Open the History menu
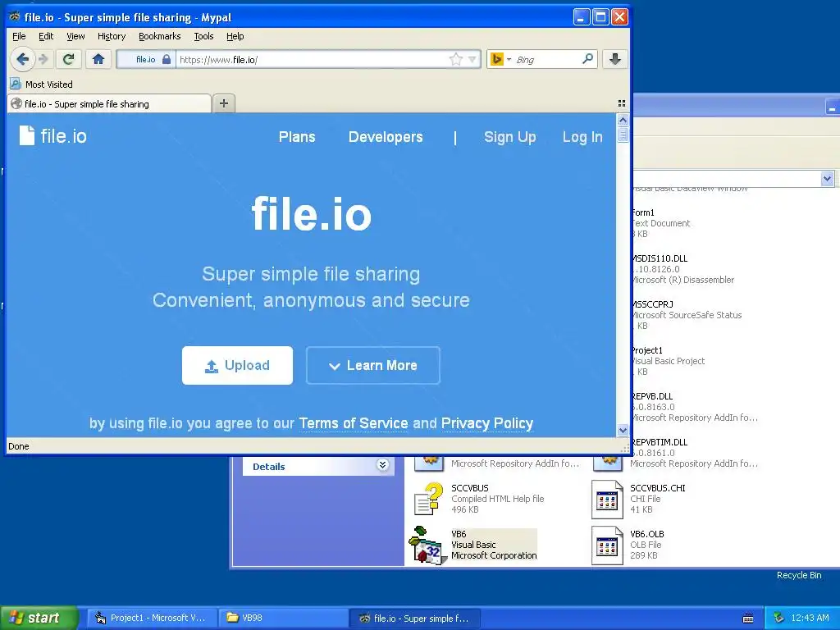Image resolution: width=840 pixels, height=630 pixels. click(112, 36)
